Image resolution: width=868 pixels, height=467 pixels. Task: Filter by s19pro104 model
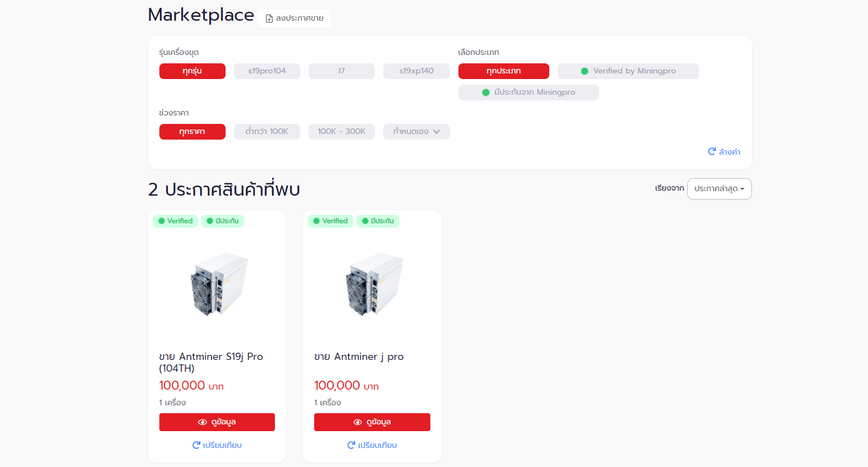coord(267,71)
